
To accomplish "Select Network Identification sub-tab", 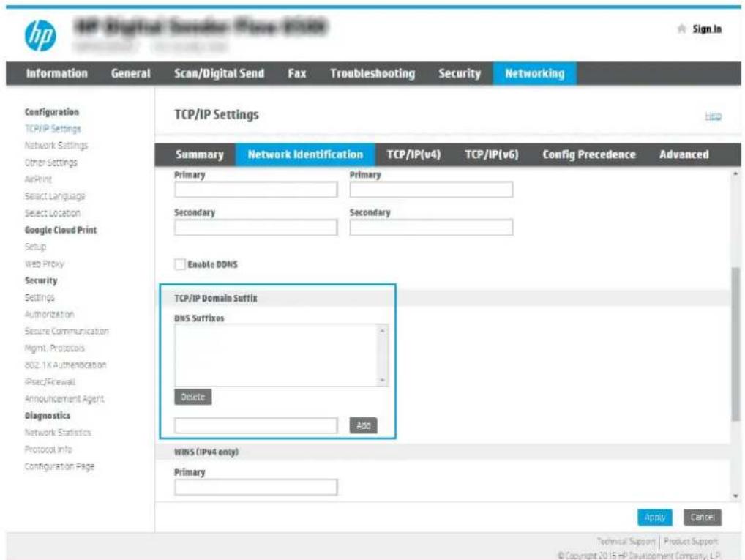I will tap(305, 154).
